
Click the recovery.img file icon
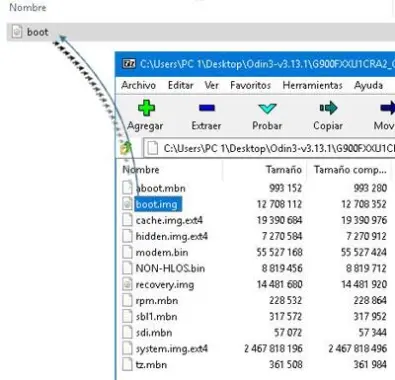point(127,284)
